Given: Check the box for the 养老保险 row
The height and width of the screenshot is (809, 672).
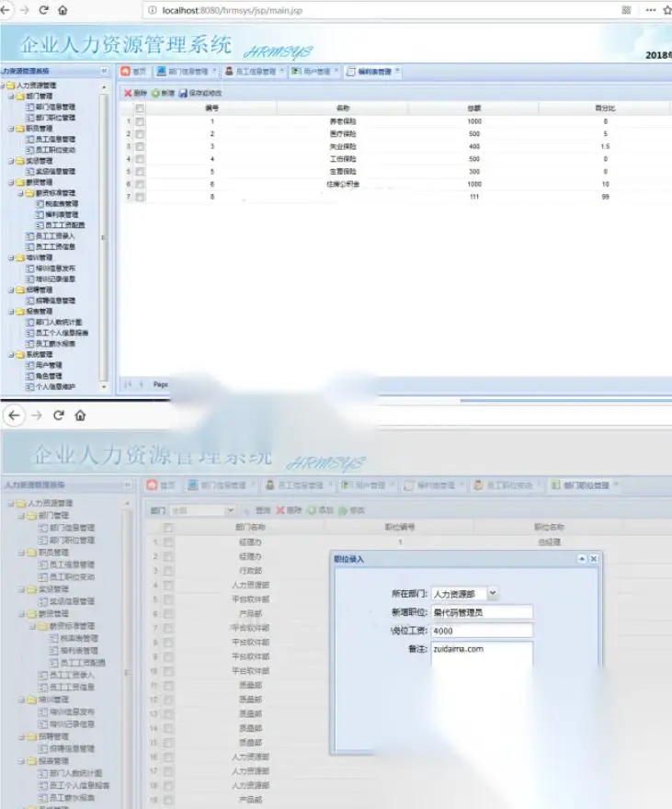Looking at the screenshot, I should pos(140,121).
